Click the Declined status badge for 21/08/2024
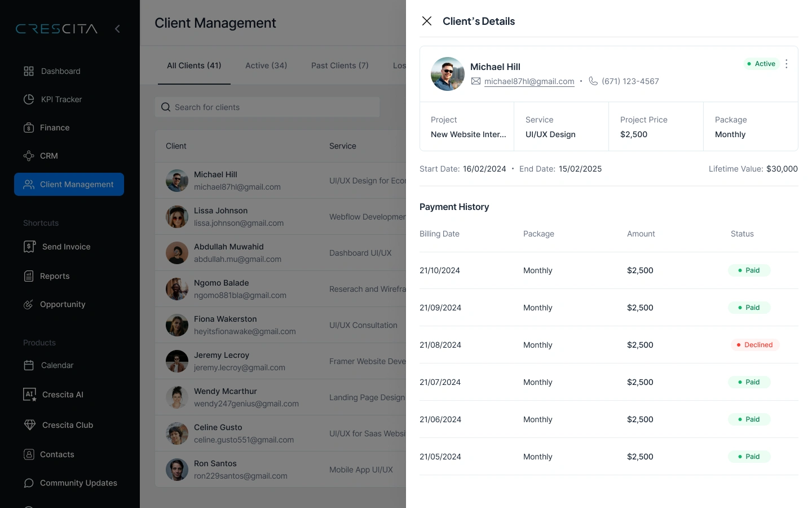This screenshot has height=508, width=812. pos(755,345)
